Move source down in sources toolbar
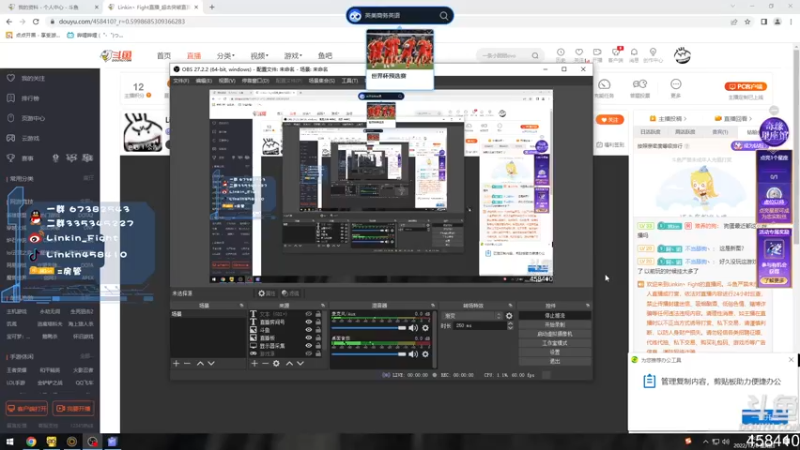 click(301, 363)
